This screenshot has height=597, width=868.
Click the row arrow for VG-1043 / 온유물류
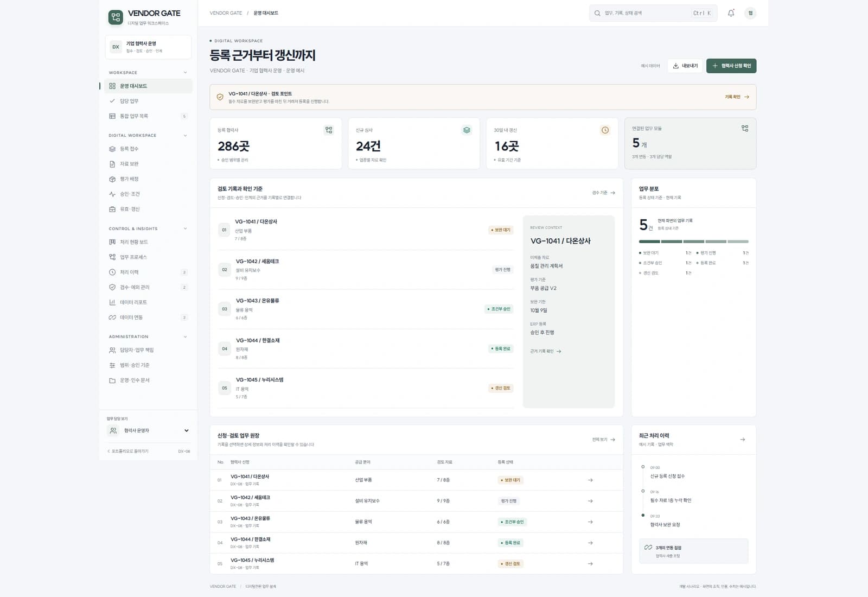590,522
